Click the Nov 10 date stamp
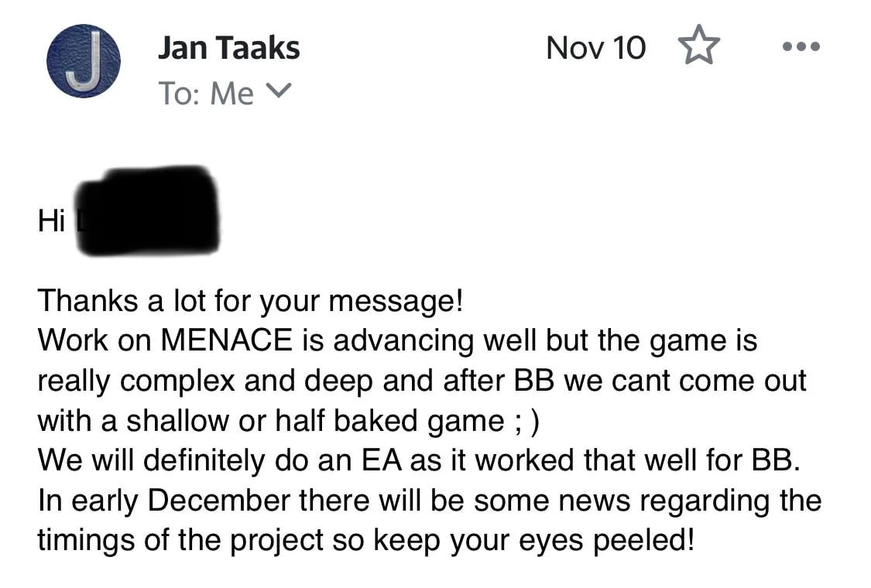The image size is (871, 588). coord(595,48)
